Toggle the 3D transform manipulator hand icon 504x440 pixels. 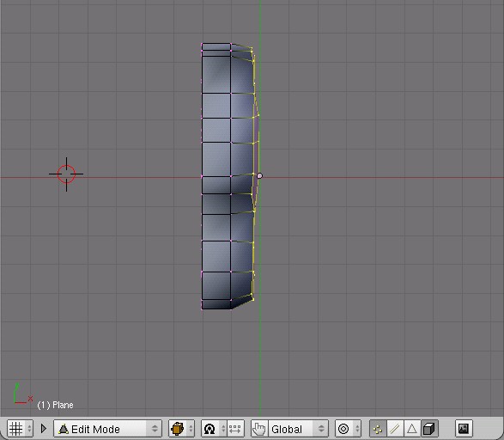click(x=259, y=429)
